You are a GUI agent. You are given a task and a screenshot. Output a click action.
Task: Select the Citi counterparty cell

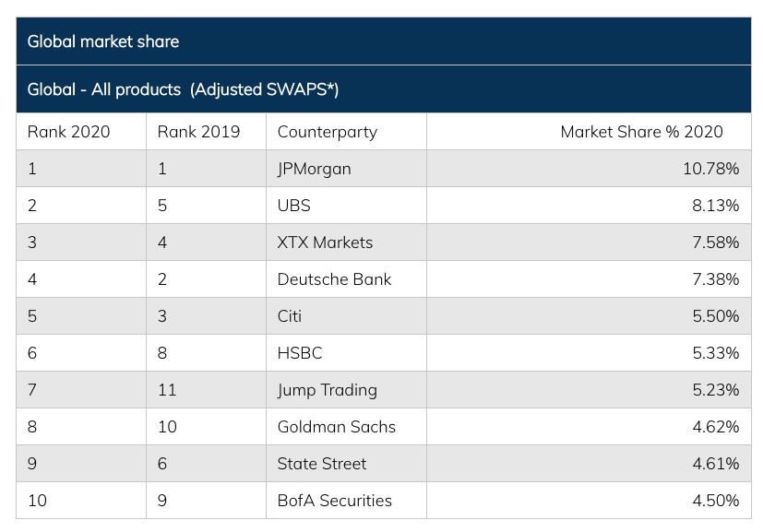pyautogui.click(x=290, y=316)
